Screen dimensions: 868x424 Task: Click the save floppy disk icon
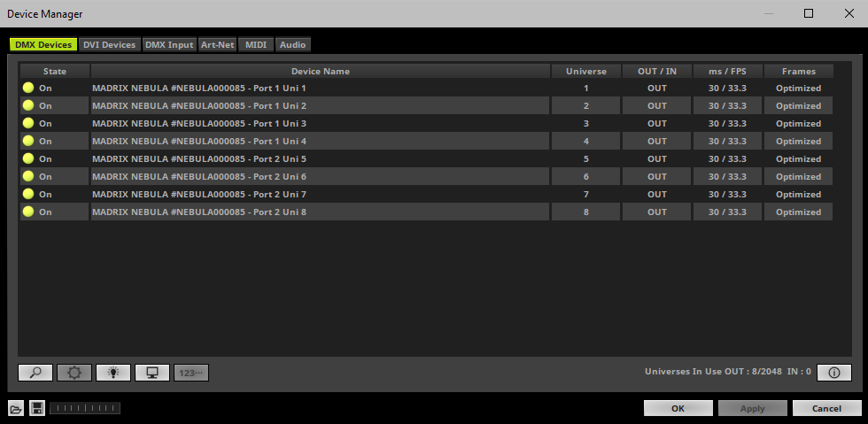37,409
